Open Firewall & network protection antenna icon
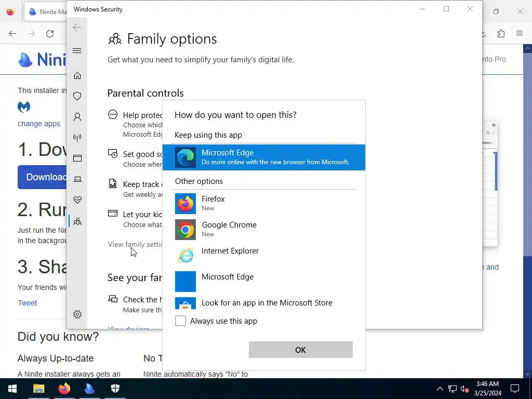The height and width of the screenshot is (399, 532). pyautogui.click(x=77, y=138)
